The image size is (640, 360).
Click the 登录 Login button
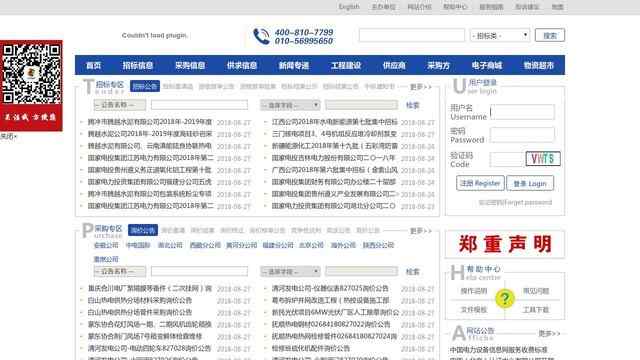(530, 183)
